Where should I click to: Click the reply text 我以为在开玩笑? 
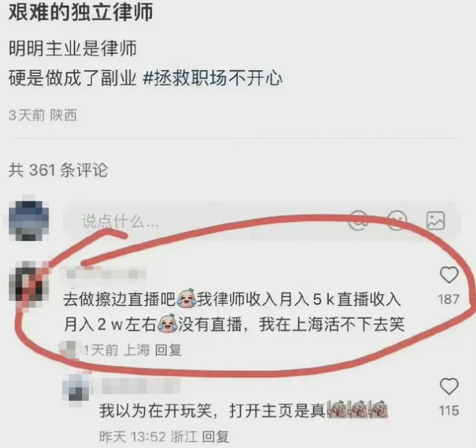(244, 411)
